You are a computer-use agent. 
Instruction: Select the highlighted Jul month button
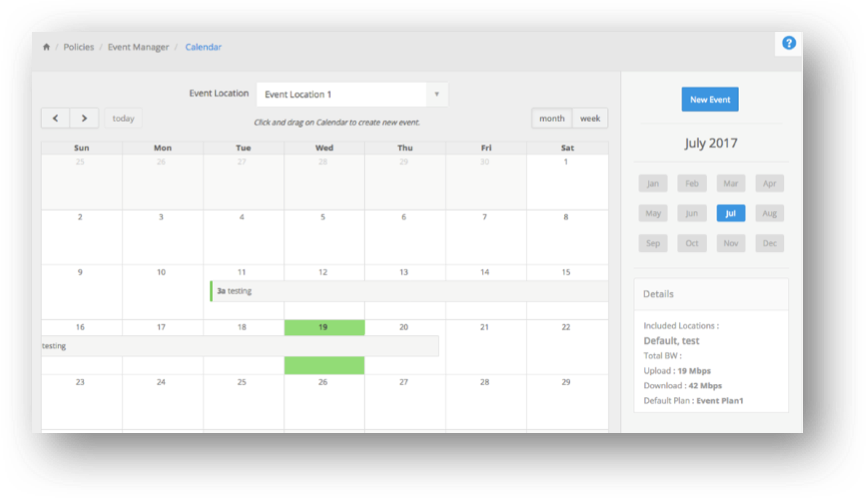coord(730,213)
